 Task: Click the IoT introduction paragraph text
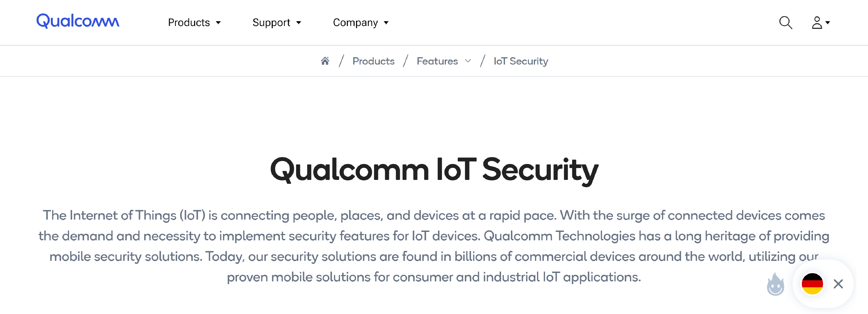click(434, 246)
